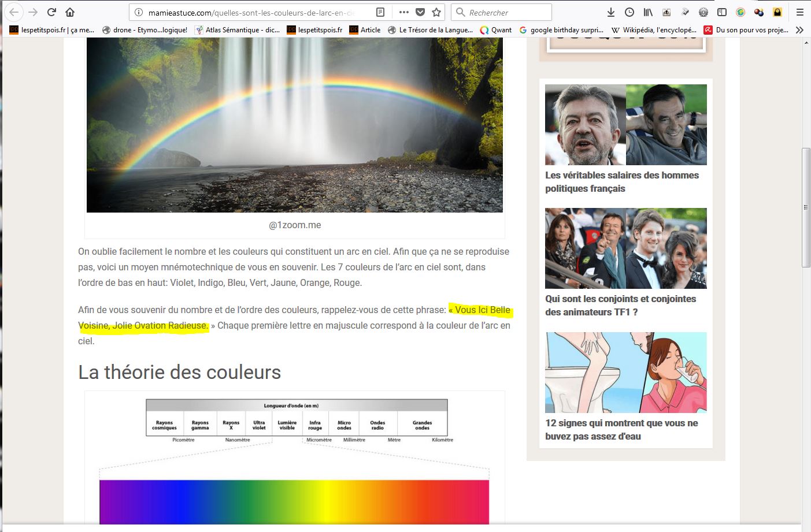The width and height of the screenshot is (811, 532).
Task: Click the TF1 presenters photo thumbnail
Action: (x=625, y=248)
